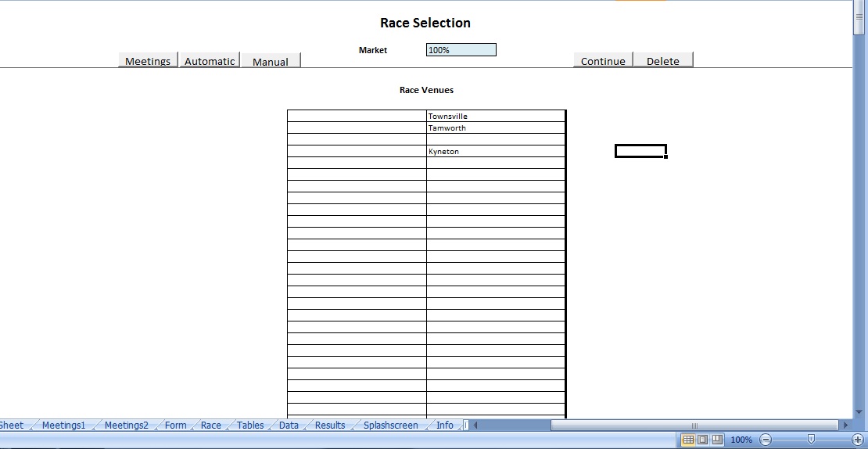
Task: Open the Splashscreen sheet tab
Action: coord(390,426)
